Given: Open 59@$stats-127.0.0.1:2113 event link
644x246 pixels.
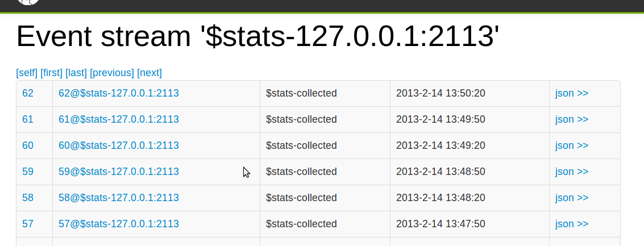Looking at the screenshot, I should coord(119,172).
